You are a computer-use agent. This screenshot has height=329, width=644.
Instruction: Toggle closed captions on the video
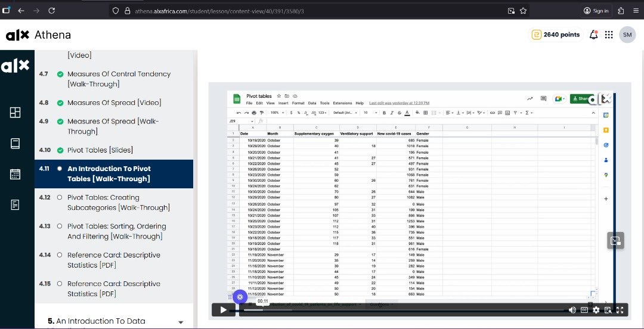coord(584,310)
